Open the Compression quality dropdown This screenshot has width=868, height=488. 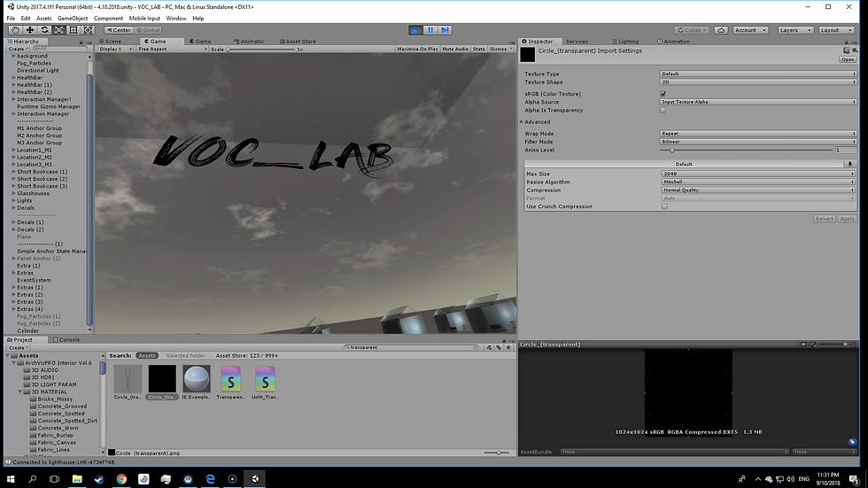pos(758,190)
